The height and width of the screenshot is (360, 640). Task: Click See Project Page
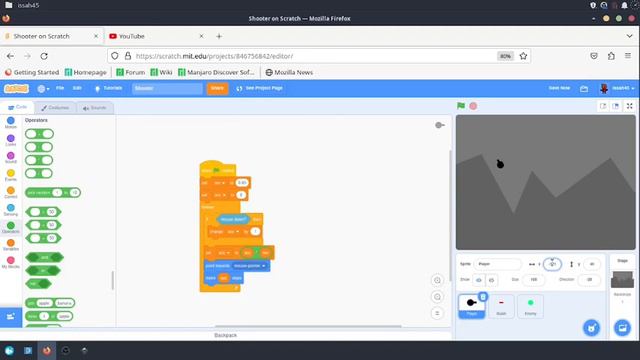[260, 88]
